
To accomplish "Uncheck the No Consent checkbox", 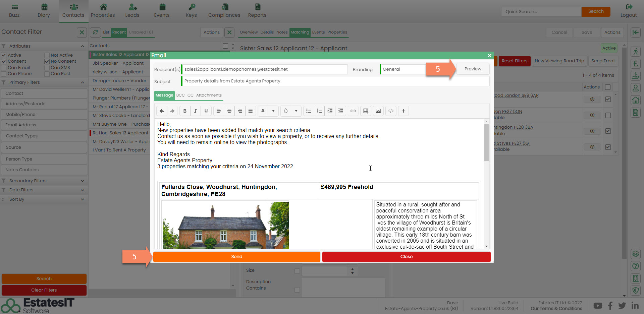I will click(x=47, y=61).
